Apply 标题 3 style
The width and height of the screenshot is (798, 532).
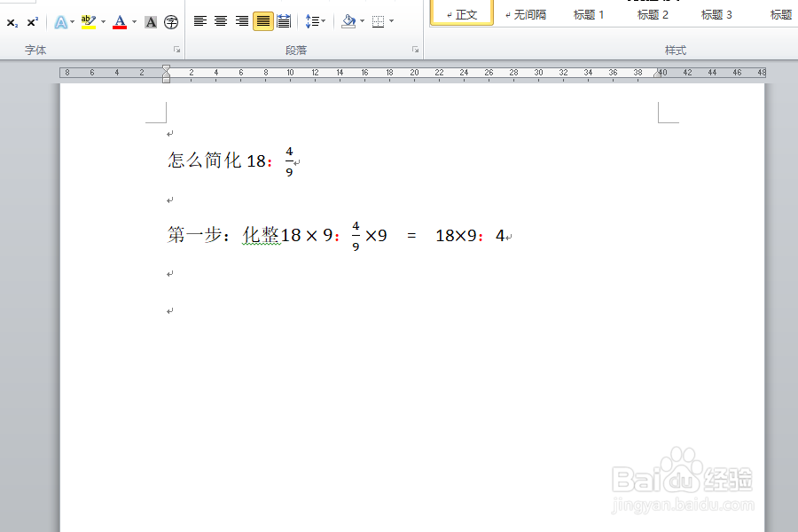tap(716, 15)
